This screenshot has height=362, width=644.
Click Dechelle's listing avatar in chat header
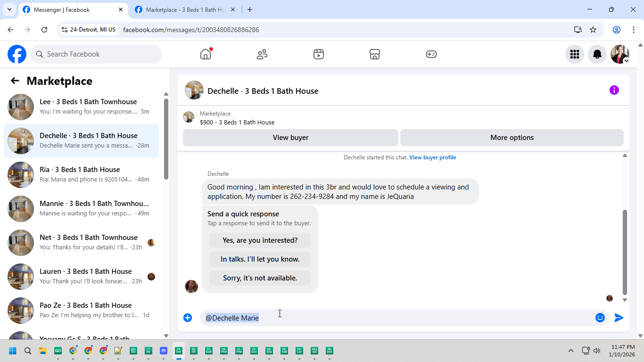point(194,90)
